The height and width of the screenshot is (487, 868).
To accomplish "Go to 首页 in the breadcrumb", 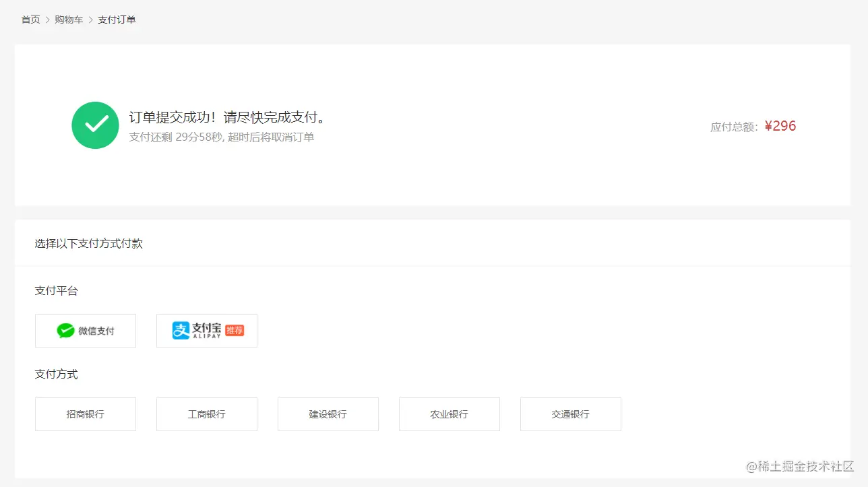I will pyautogui.click(x=31, y=20).
